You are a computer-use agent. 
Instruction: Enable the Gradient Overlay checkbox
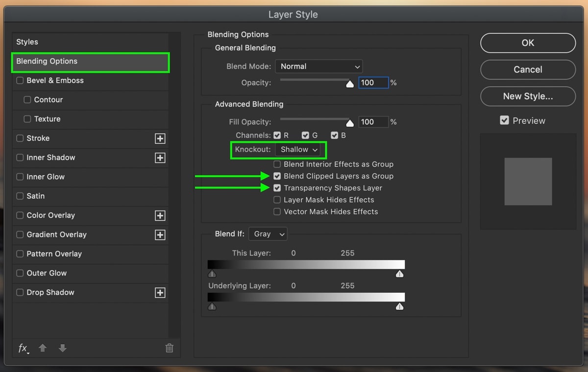[20, 234]
